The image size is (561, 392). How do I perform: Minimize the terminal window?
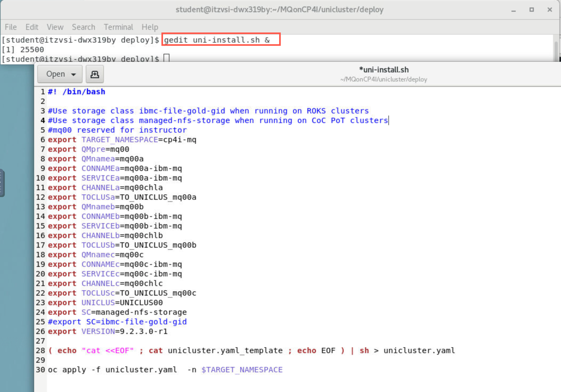click(514, 10)
